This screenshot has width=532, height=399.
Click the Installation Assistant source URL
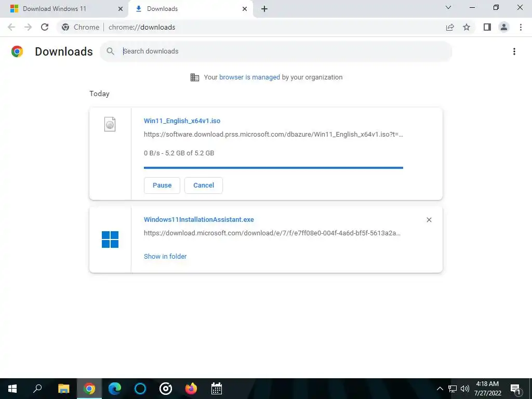(272, 233)
